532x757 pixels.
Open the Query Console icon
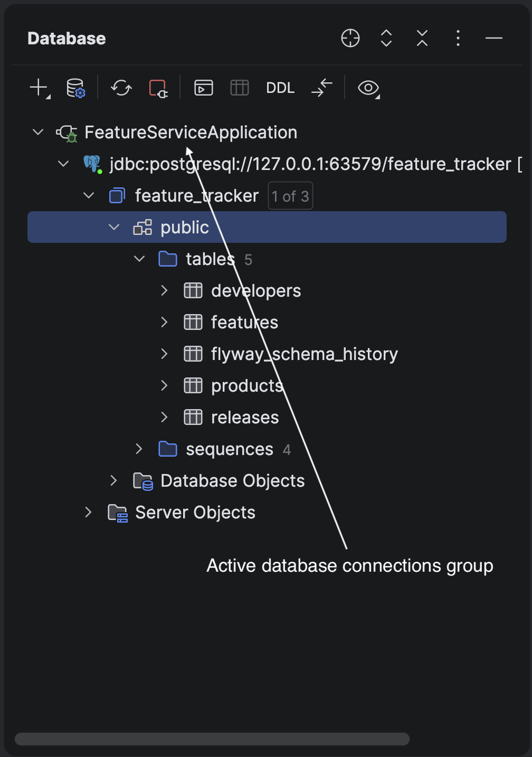[x=204, y=88]
